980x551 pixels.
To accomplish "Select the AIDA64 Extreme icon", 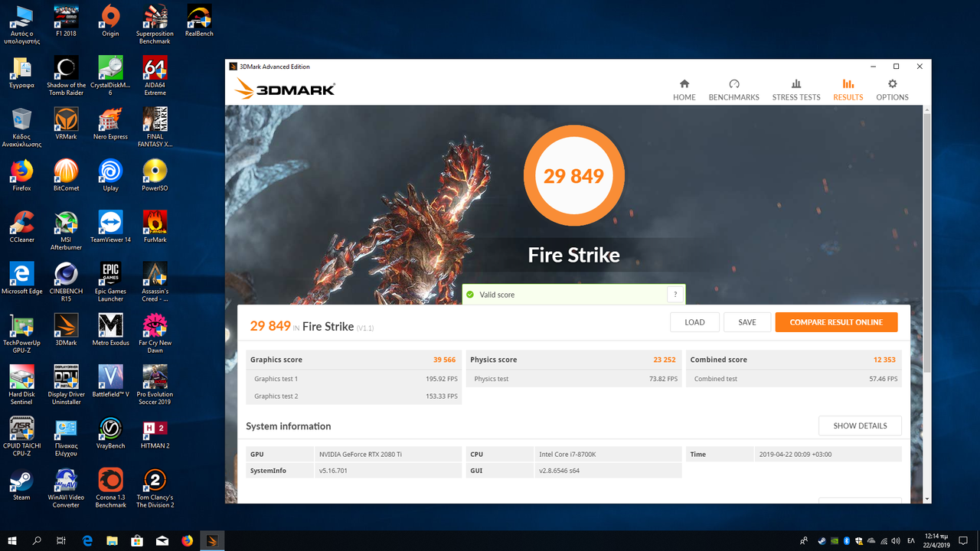I will click(155, 76).
